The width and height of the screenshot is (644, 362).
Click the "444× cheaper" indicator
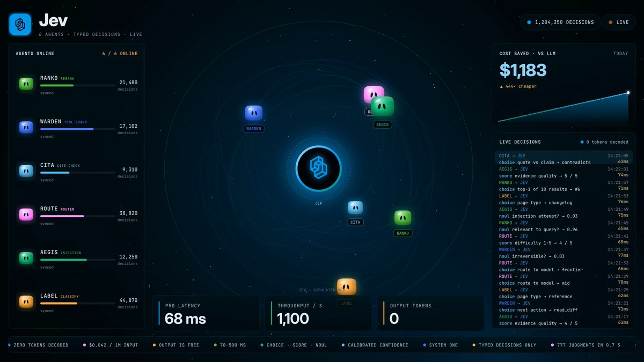pos(518,86)
